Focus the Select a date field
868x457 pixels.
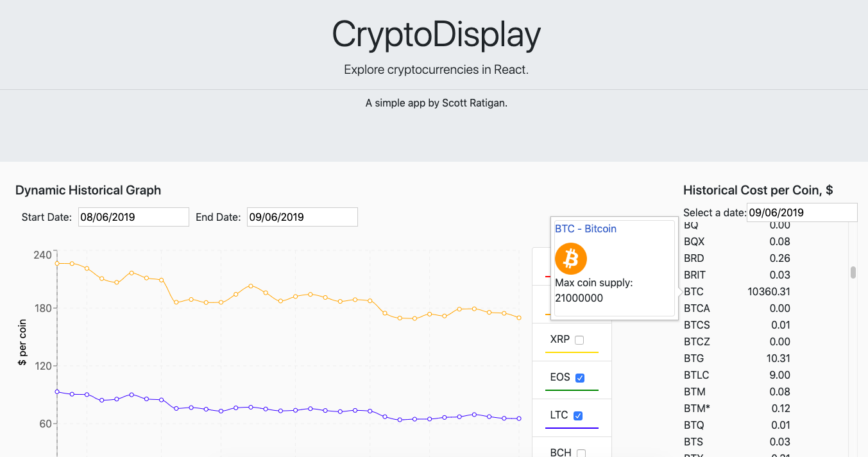tap(802, 212)
